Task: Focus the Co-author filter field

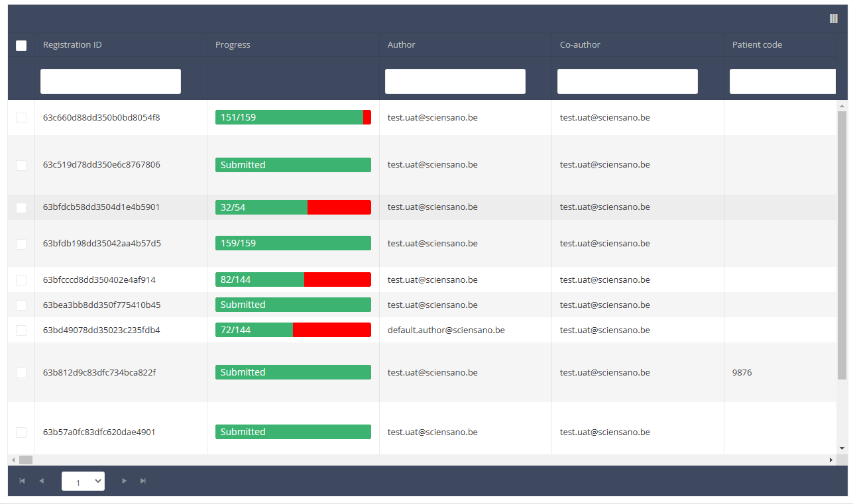Action: [x=627, y=81]
